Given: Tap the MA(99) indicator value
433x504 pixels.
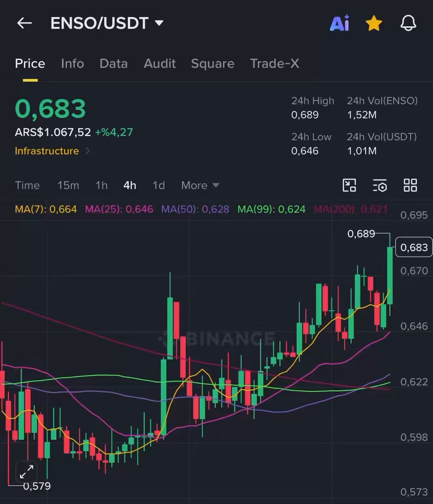Looking at the screenshot, I should coord(272,209).
